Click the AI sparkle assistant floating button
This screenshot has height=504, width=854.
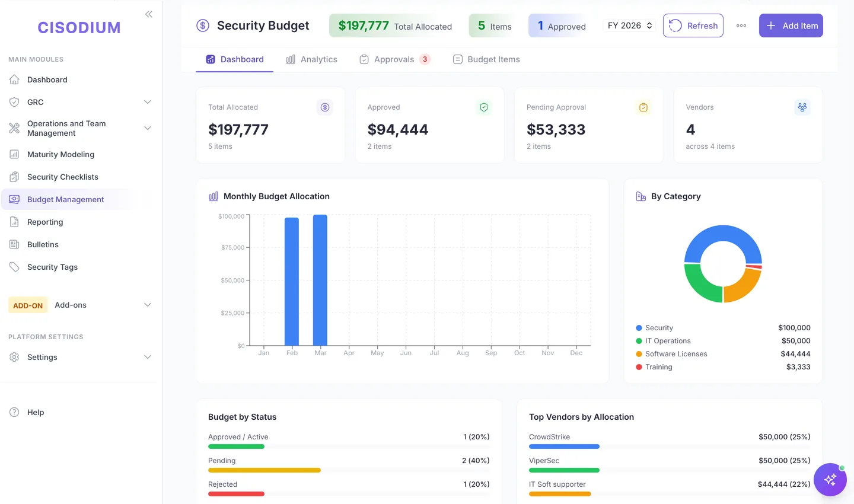[830, 480]
